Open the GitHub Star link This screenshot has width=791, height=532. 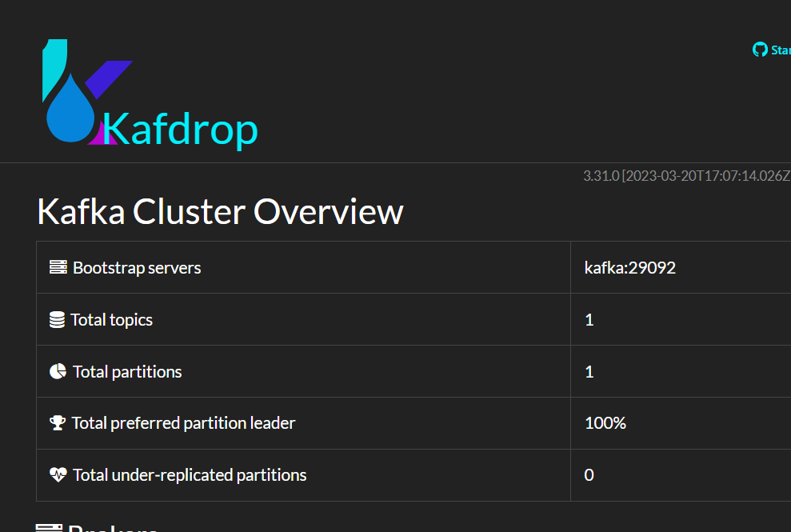coord(772,50)
